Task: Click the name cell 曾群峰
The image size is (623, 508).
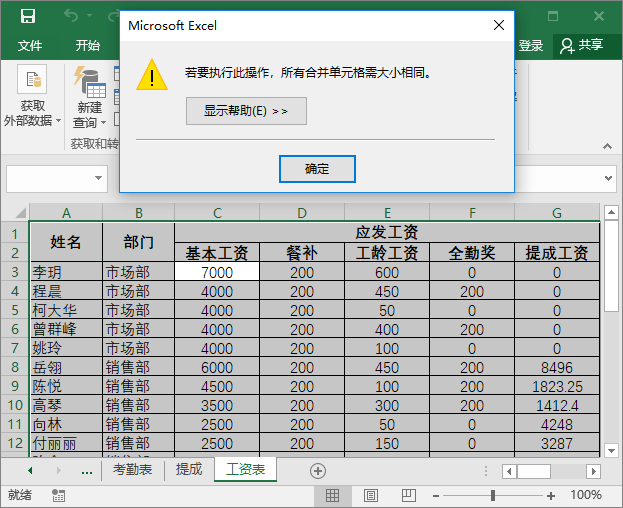Action: point(66,329)
